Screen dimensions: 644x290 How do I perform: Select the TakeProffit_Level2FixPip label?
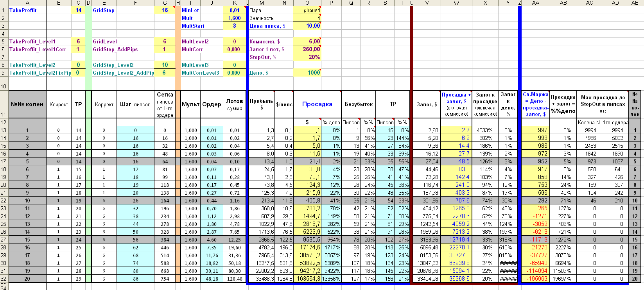[40, 73]
